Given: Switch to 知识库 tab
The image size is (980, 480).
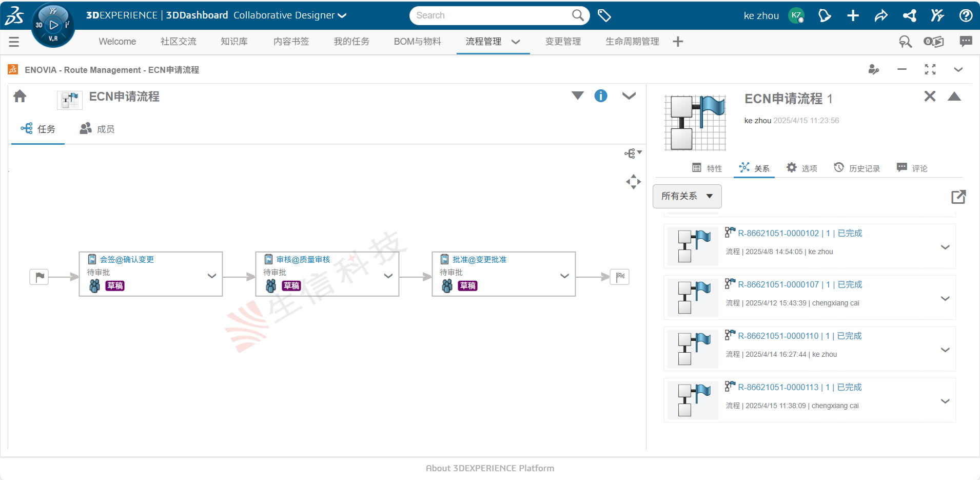Looking at the screenshot, I should point(234,42).
